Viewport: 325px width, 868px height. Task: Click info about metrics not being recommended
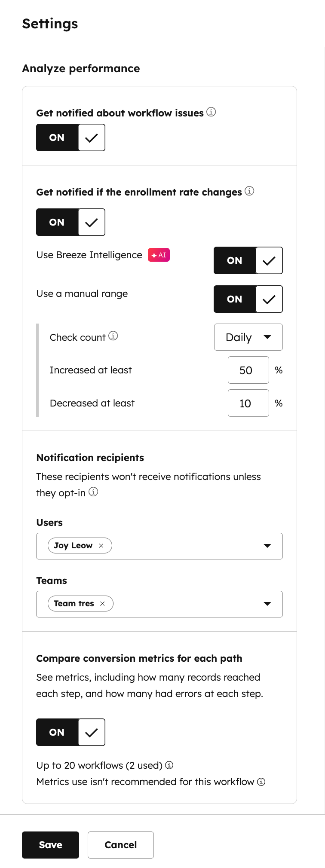click(261, 782)
